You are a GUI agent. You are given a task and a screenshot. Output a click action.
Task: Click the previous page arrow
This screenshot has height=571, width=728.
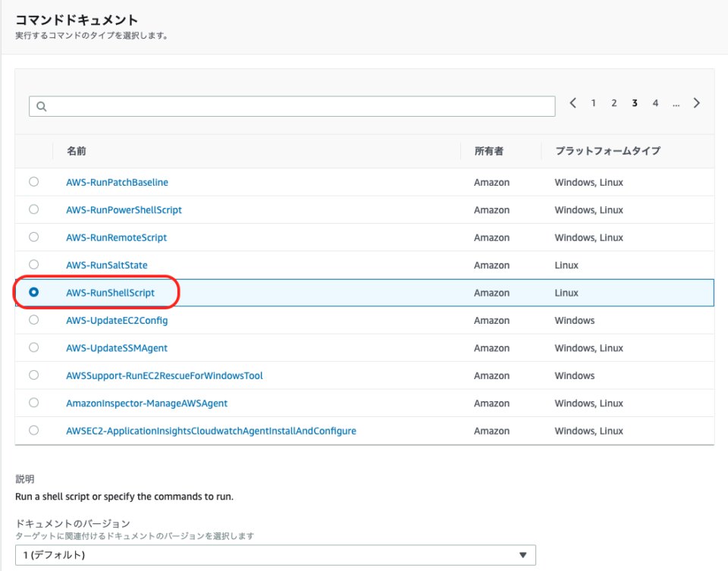point(573,102)
